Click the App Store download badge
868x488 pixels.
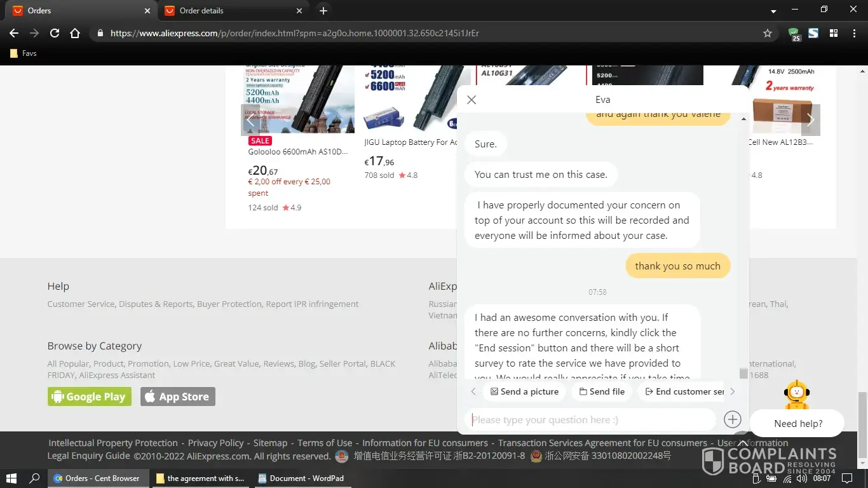(178, 396)
